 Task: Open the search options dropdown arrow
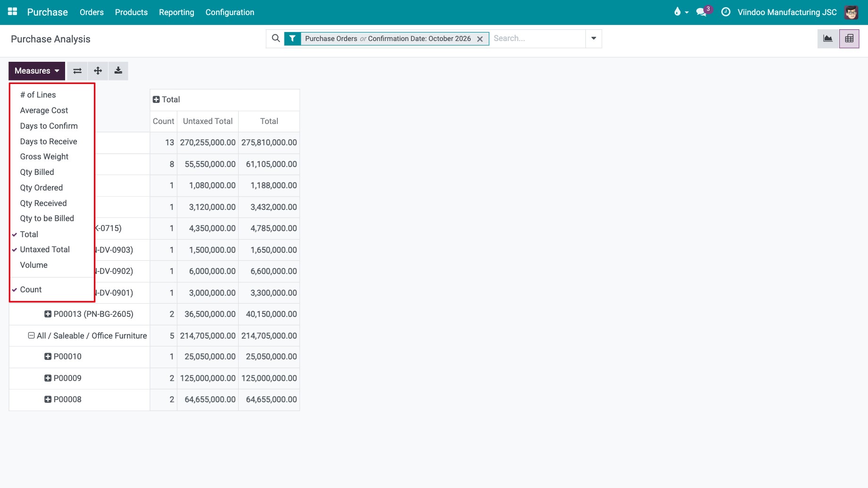point(593,39)
